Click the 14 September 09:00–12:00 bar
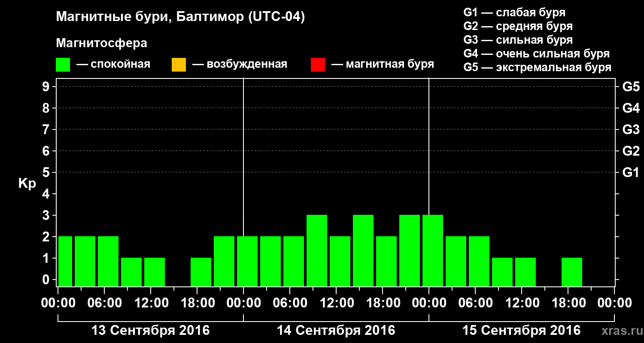 [x=317, y=250]
